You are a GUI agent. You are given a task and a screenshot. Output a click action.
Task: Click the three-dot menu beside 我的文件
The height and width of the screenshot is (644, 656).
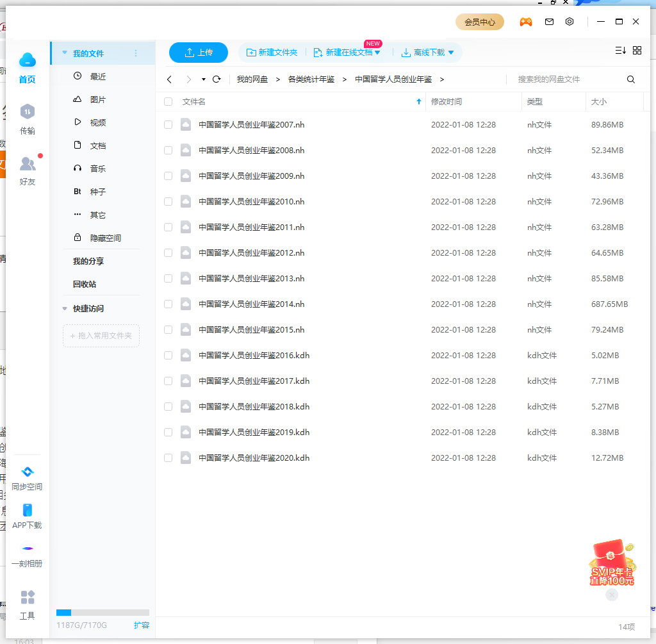tap(136, 53)
